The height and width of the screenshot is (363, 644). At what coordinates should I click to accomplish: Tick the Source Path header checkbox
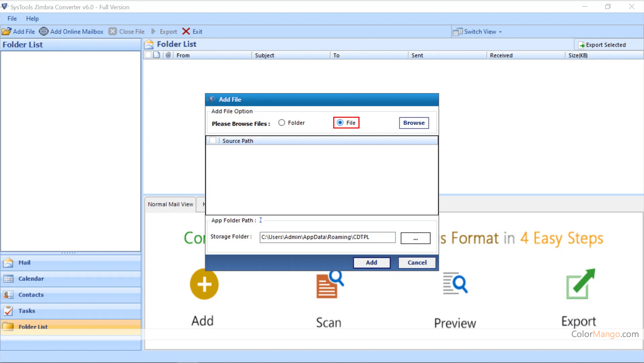[x=213, y=141]
